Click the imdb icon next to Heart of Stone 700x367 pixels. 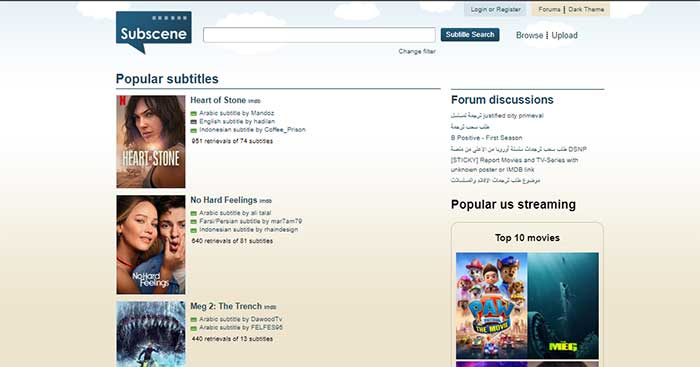pos(254,101)
